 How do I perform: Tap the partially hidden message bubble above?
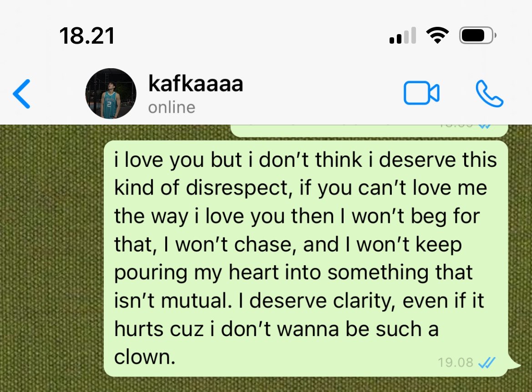coord(369,131)
